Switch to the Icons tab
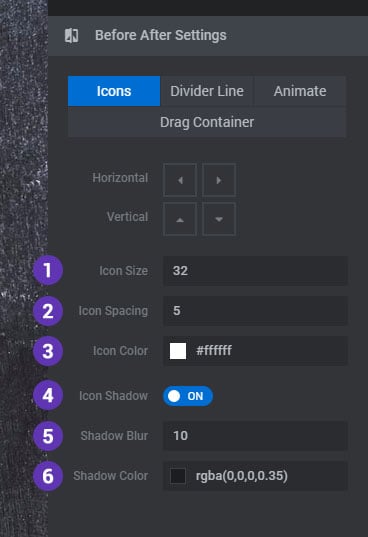 pyautogui.click(x=114, y=91)
